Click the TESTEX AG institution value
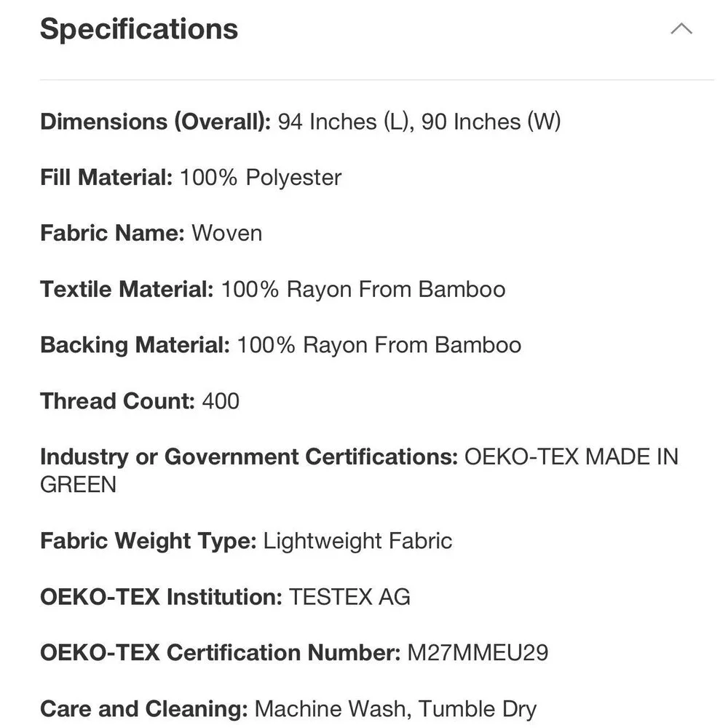 (349, 597)
